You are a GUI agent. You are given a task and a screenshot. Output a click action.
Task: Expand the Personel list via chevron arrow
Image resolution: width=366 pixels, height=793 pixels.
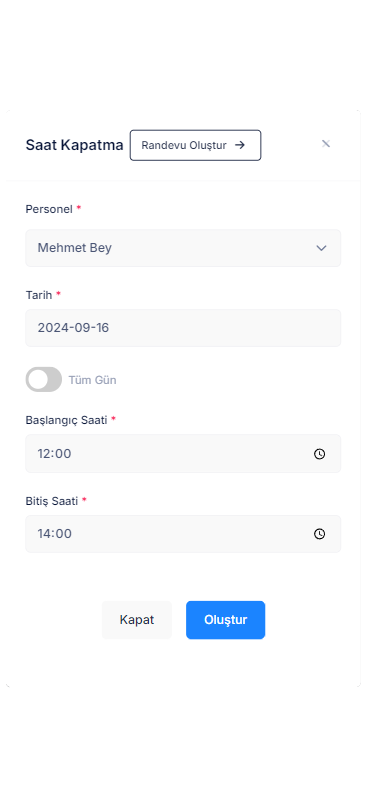(321, 248)
